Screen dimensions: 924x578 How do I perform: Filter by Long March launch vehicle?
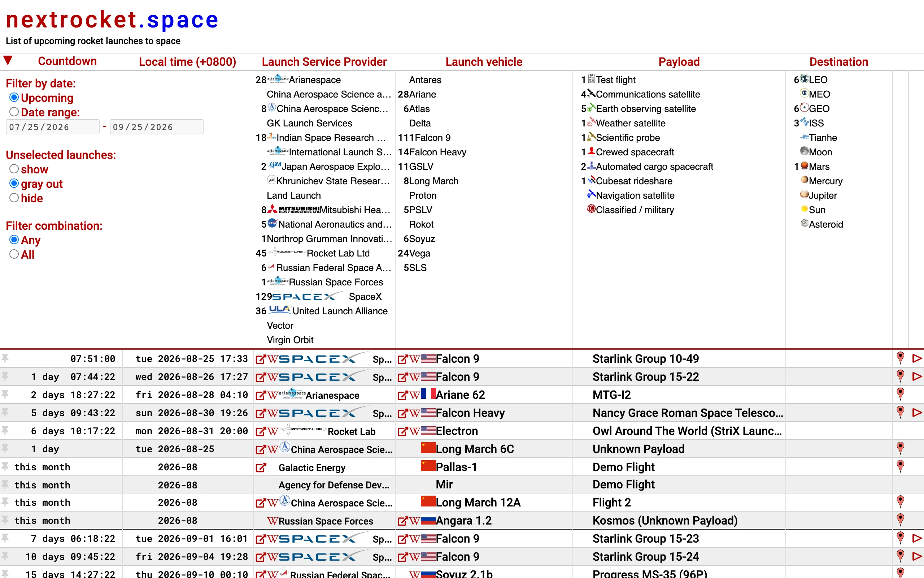click(x=434, y=181)
